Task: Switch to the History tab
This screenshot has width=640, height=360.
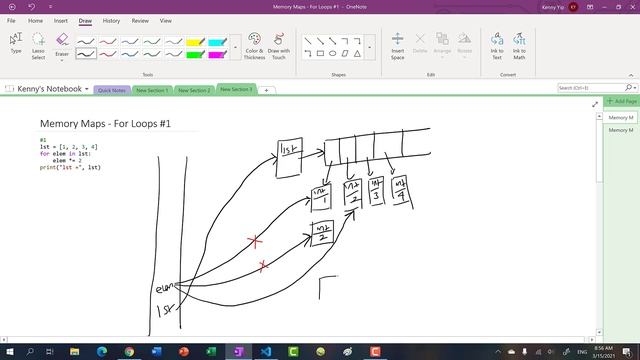Action: (x=111, y=21)
